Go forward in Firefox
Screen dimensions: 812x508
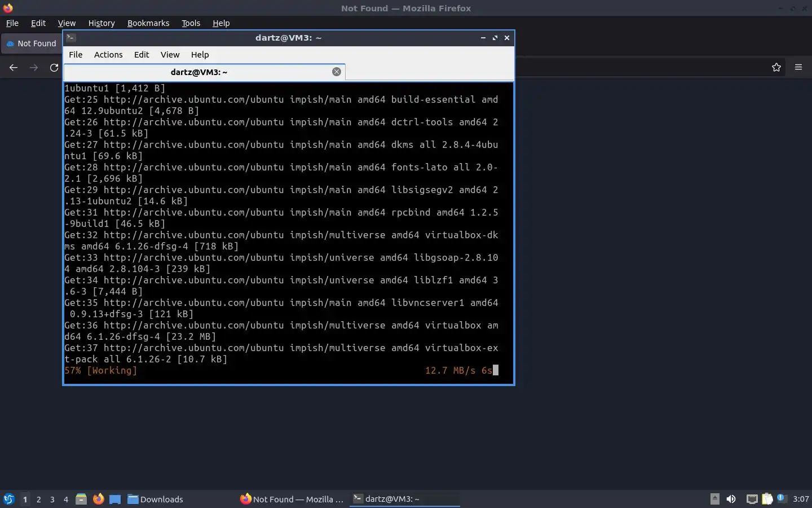pos(34,67)
